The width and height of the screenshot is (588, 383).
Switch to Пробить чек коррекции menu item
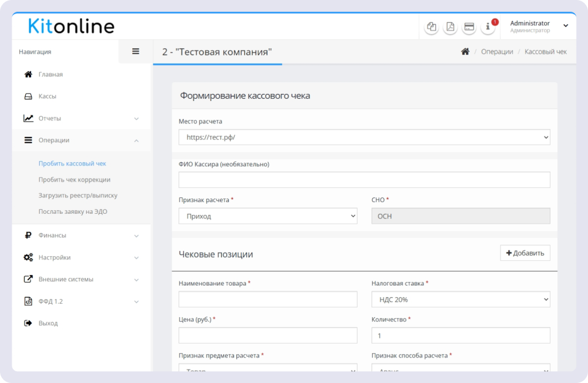(68, 179)
